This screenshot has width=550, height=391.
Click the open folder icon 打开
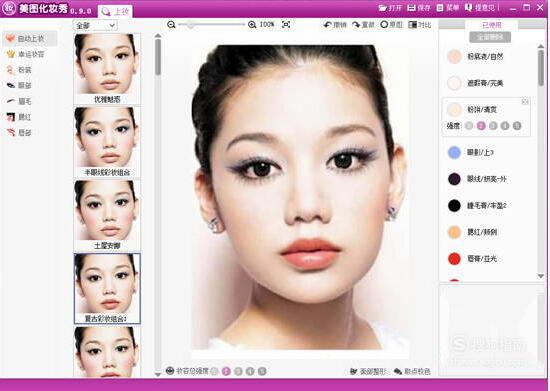tap(383, 8)
